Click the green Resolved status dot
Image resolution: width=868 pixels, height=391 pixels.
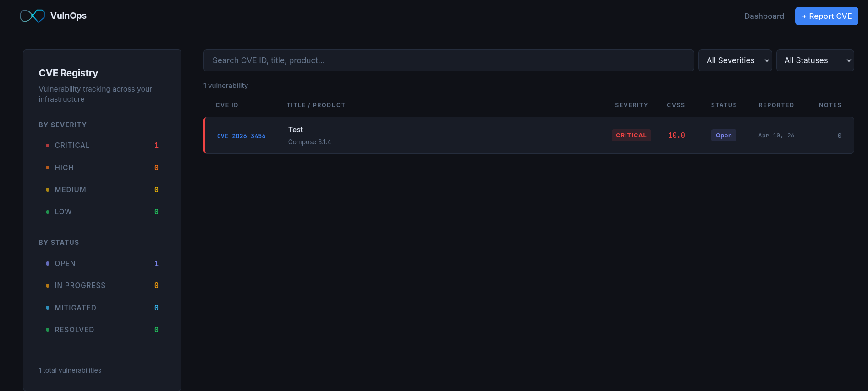point(48,330)
